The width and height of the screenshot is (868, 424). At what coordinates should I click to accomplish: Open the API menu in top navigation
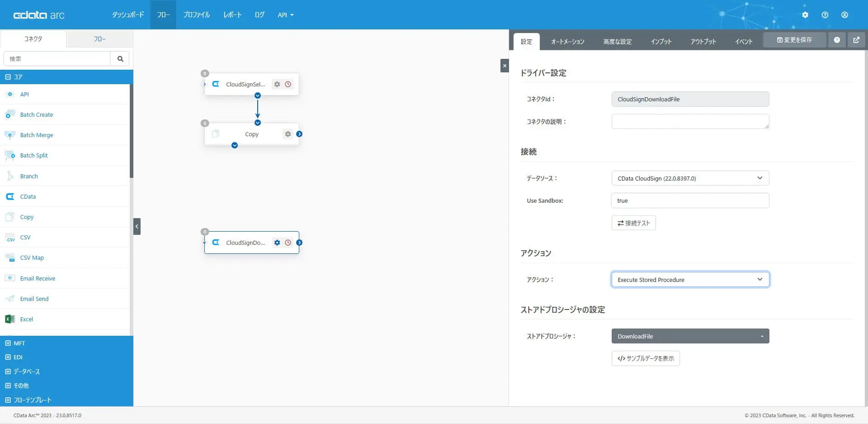(x=286, y=15)
